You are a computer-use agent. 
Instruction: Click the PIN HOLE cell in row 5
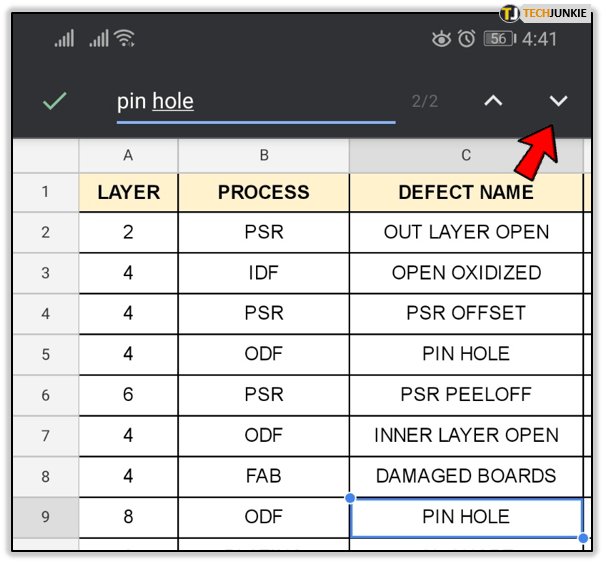[x=466, y=354]
